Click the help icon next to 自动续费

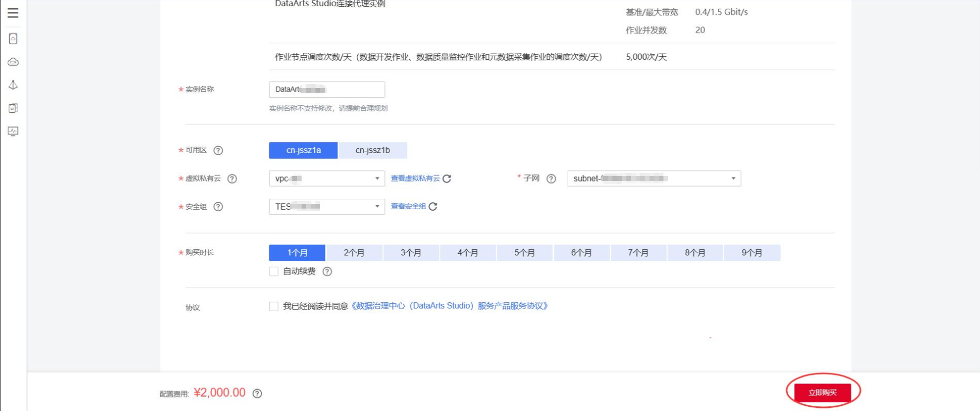(x=327, y=271)
